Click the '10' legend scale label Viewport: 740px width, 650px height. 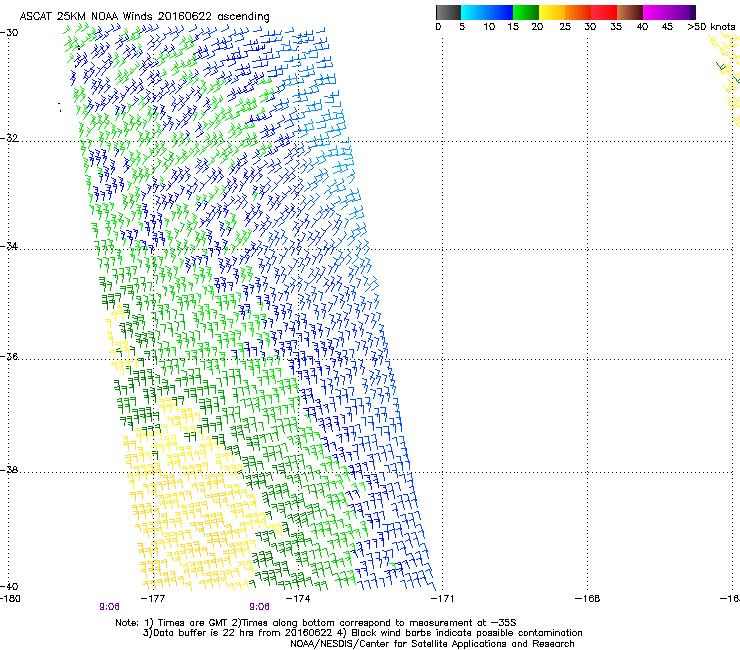489,27
